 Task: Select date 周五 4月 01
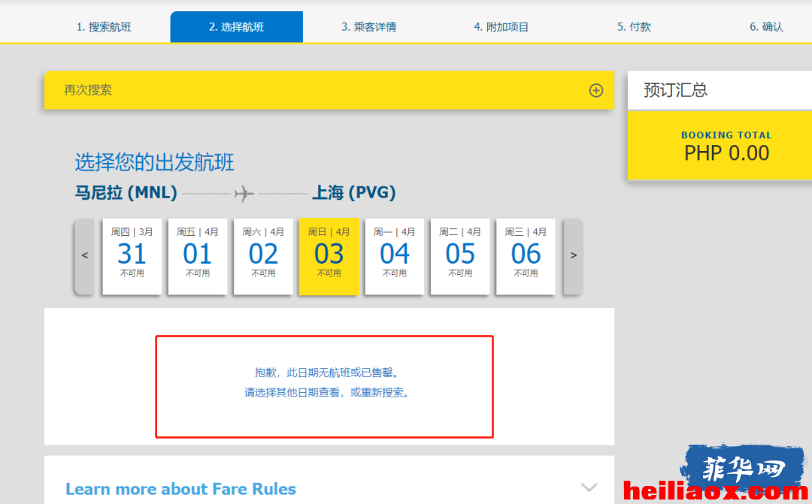(198, 257)
